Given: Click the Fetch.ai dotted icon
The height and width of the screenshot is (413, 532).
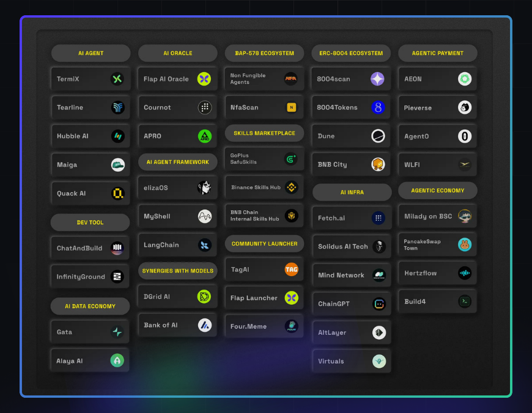Looking at the screenshot, I should [x=379, y=218].
